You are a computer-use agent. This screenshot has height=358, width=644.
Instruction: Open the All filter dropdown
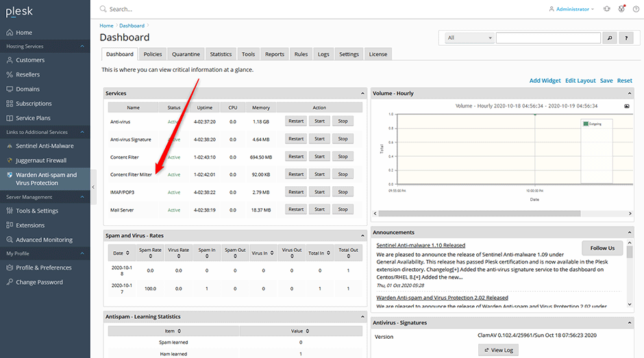click(x=469, y=38)
